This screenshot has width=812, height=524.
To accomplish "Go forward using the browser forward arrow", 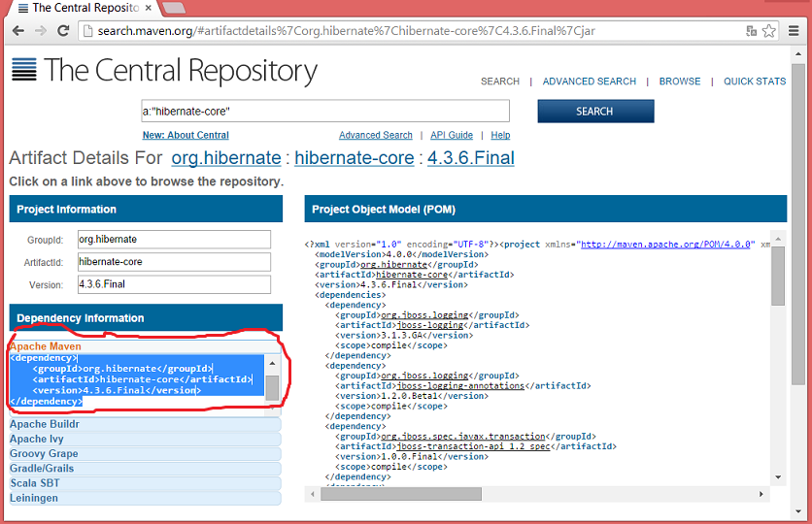I will coord(41,31).
